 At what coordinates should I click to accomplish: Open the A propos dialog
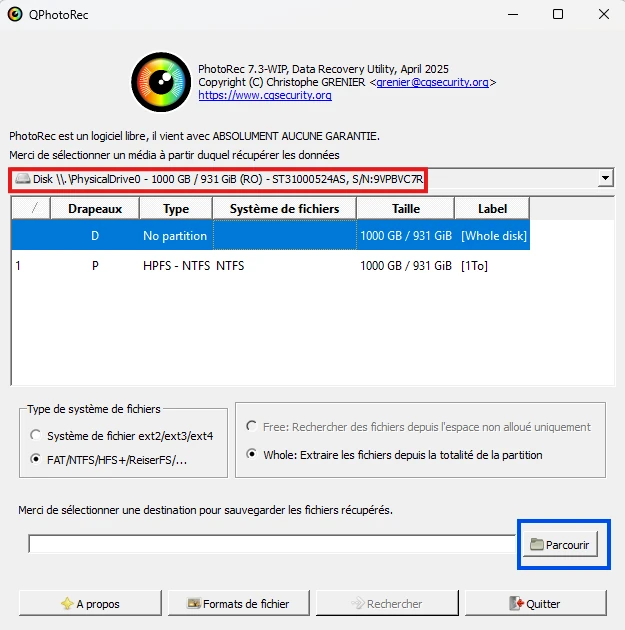90,603
